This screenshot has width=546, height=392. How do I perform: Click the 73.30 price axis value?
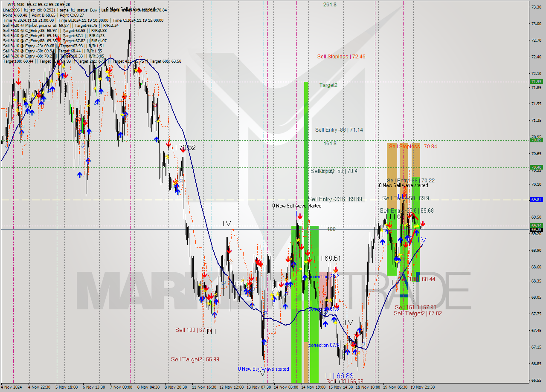tap(536, 7)
